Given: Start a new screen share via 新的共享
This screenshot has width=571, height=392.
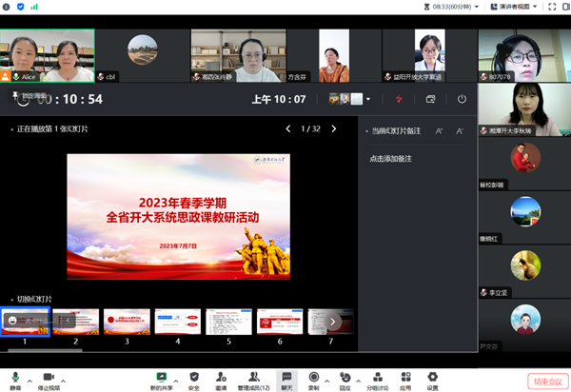Looking at the screenshot, I should [x=162, y=381].
